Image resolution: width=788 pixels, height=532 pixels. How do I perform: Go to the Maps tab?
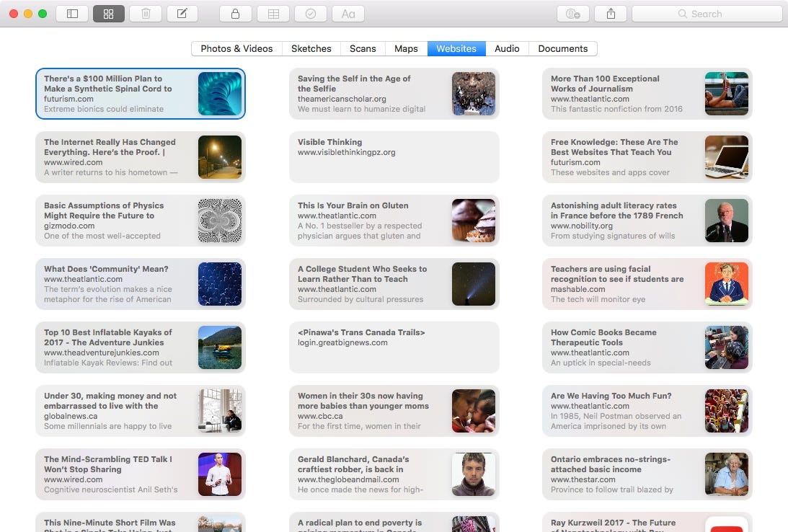pos(406,49)
